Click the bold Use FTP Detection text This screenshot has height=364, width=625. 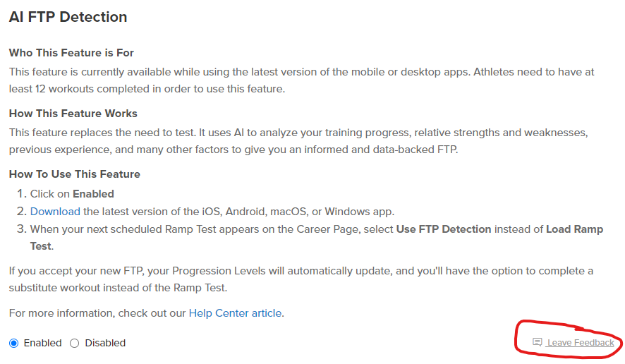(444, 229)
